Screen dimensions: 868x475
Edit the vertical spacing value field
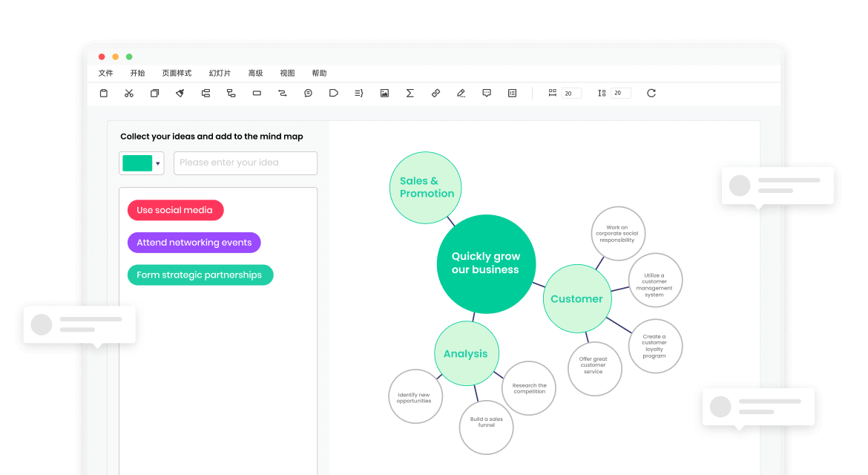(620, 93)
